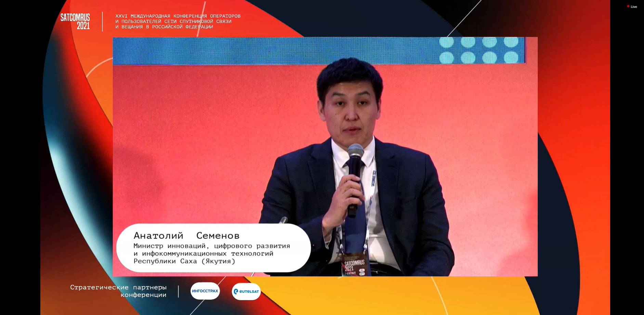Click the blue LED banner above speaker
Screen dimensions: 644x315
[274, 51]
